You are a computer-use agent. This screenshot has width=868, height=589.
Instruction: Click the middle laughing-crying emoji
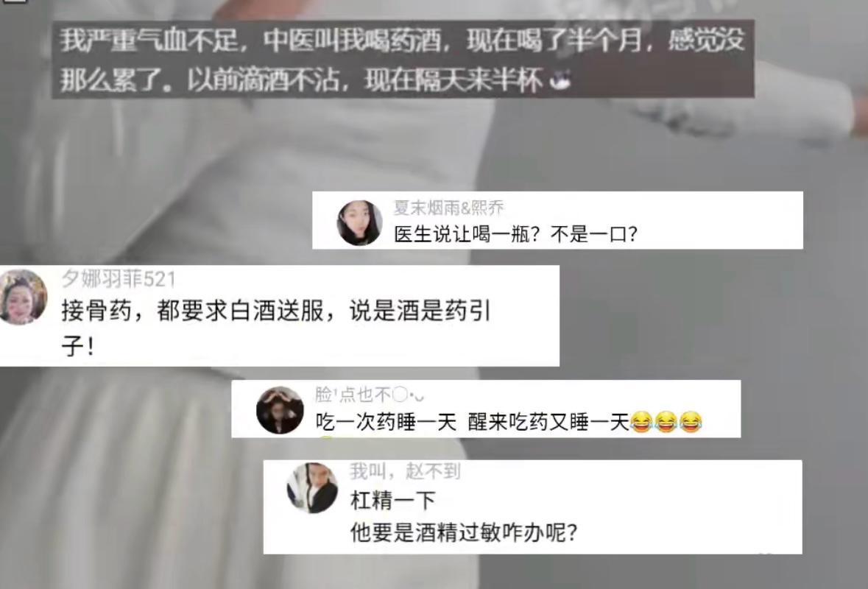coord(666,423)
